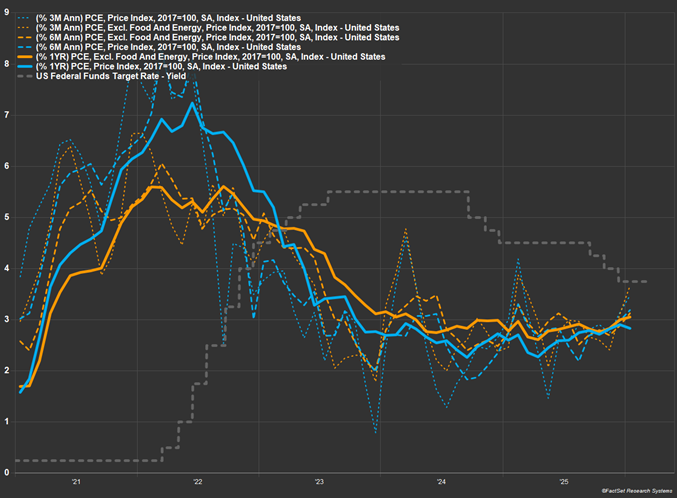Select the (% 1YR) PCE, Price Index legend text
This screenshot has height=498, width=677.
pos(162,67)
